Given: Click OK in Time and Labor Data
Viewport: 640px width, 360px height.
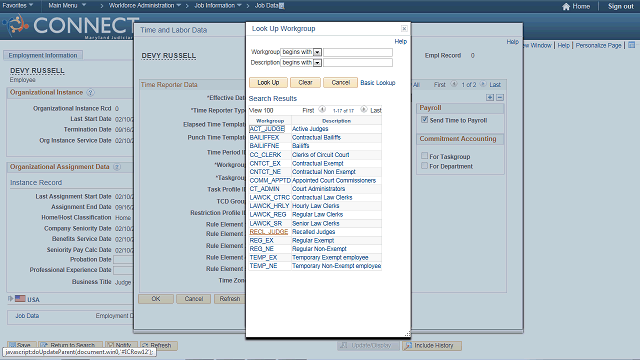Looking at the screenshot, I should point(156,299).
